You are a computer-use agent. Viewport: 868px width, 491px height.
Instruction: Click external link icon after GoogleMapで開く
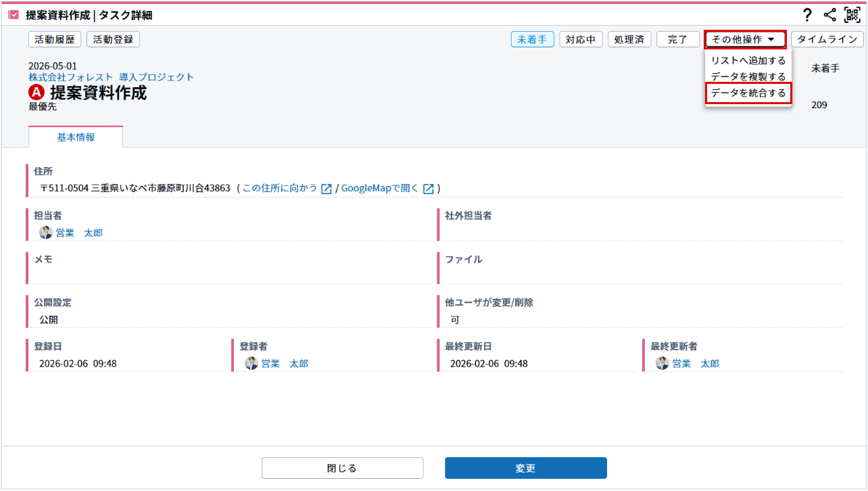click(428, 189)
